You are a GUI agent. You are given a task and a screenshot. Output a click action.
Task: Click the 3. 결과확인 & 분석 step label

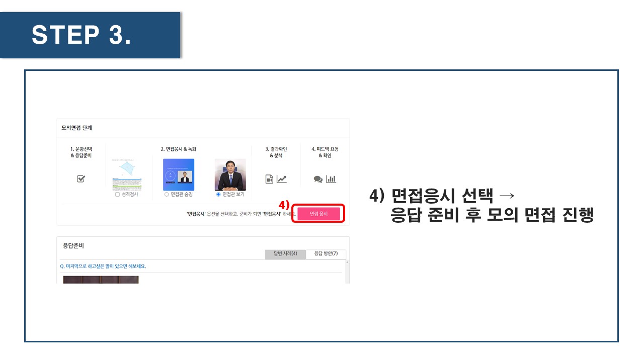click(275, 152)
